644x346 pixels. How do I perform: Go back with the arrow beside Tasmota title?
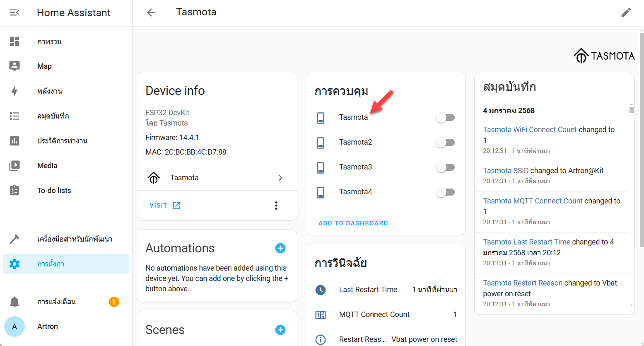[x=151, y=12]
